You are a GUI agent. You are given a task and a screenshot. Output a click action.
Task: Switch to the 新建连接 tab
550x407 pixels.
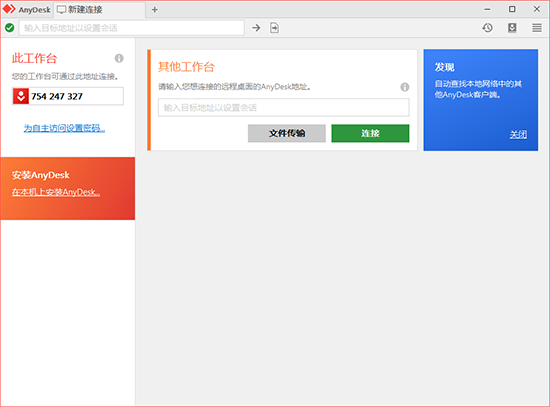(99, 9)
